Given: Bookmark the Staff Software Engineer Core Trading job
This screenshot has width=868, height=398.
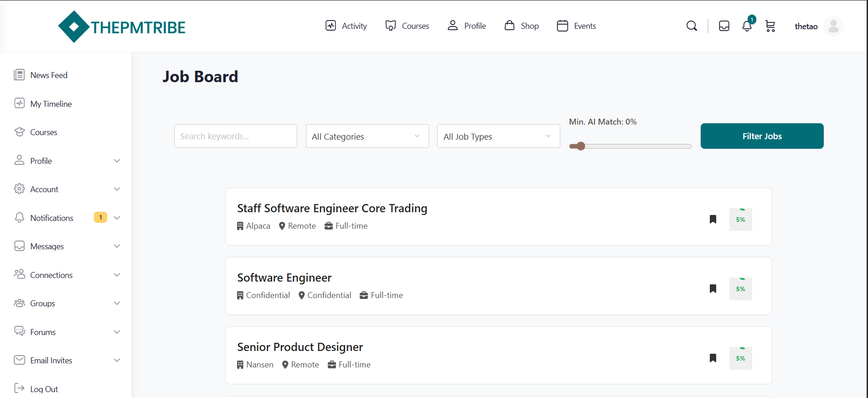Looking at the screenshot, I should click(713, 220).
